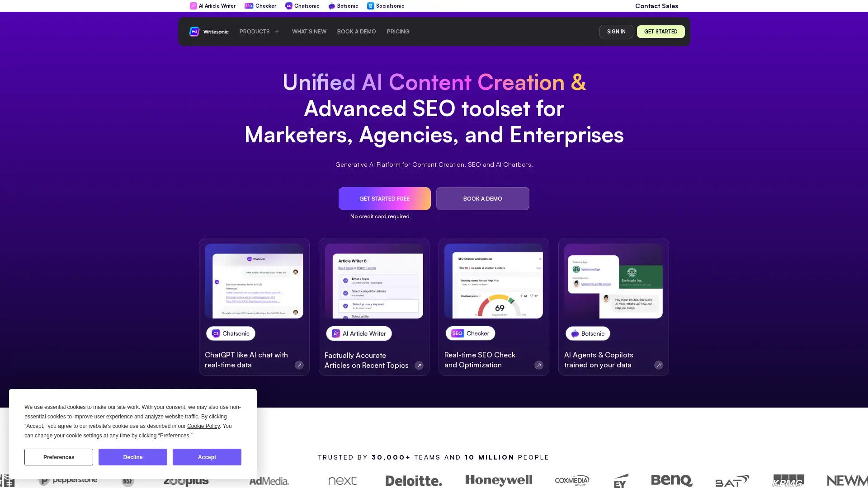Click BOOK A DEMO button
This screenshot has height=488, width=868.
pyautogui.click(x=482, y=198)
